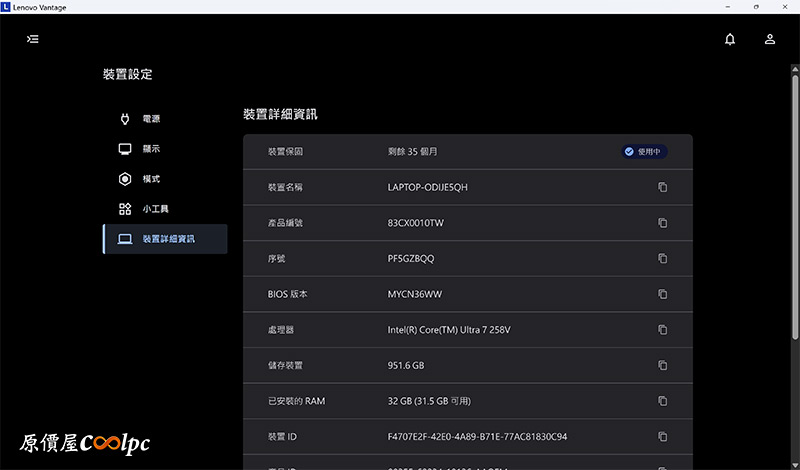
Task: Copy the serial number PF5GZBQQ
Action: point(662,259)
